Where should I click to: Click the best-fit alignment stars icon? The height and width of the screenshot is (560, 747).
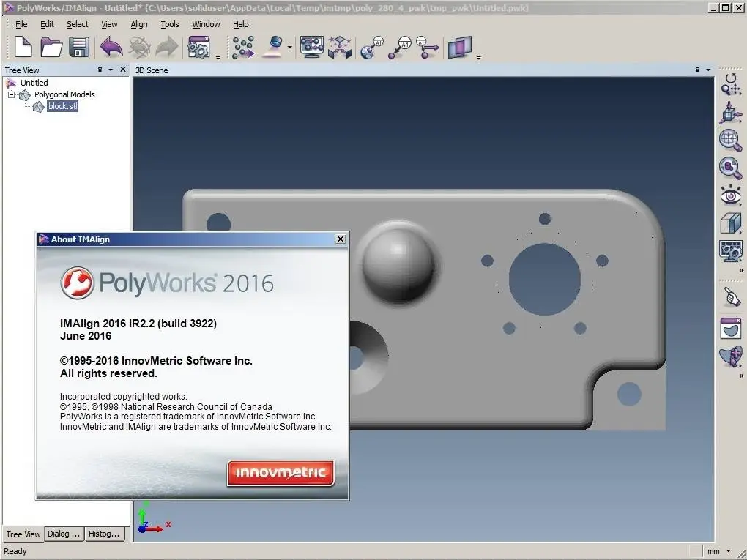click(340, 47)
